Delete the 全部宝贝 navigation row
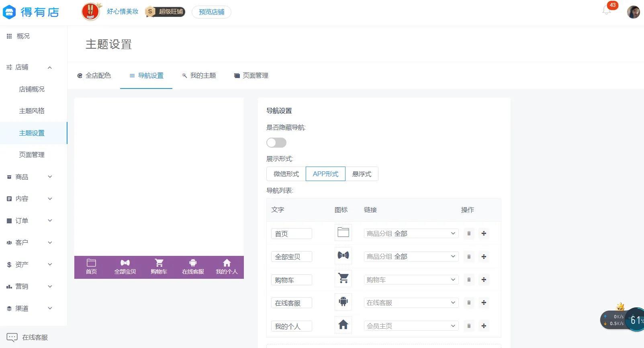Viewport: 644px width, 348px height. 469,257
